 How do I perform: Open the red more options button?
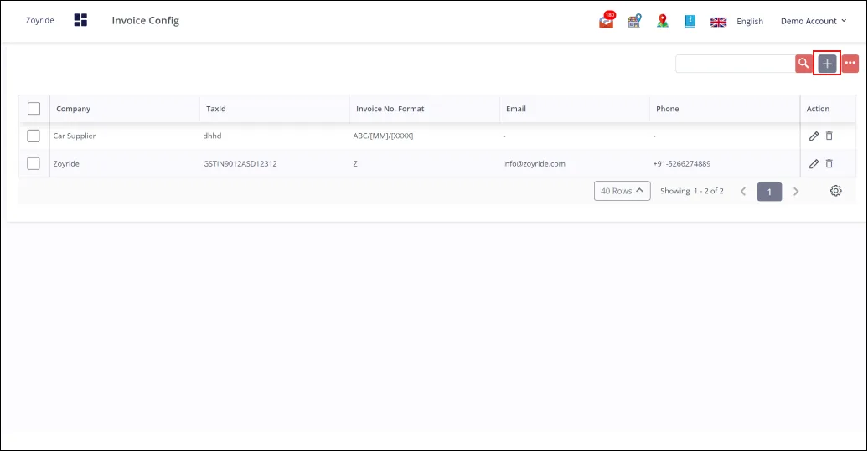(x=850, y=64)
